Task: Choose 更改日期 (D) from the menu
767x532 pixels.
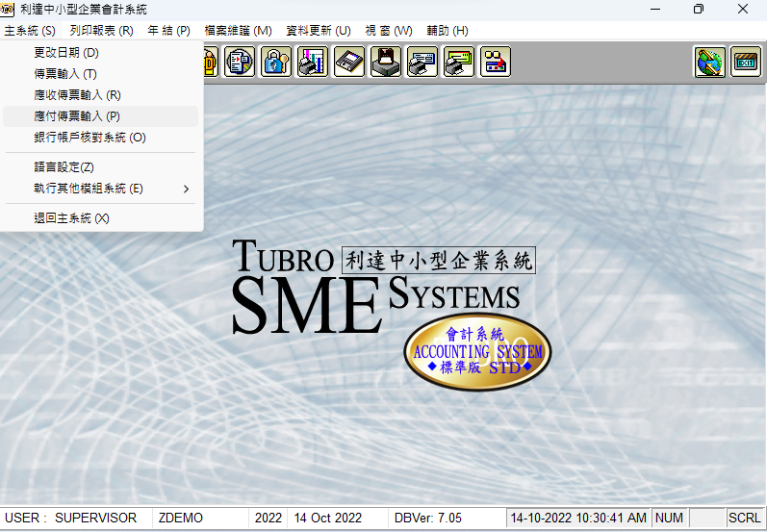Action: [101, 53]
